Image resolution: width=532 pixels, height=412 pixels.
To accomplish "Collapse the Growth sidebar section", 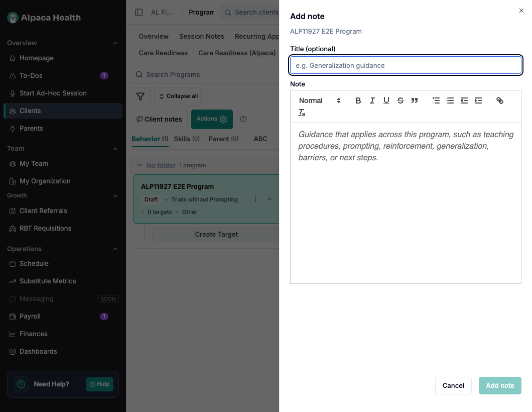I will tap(115, 196).
